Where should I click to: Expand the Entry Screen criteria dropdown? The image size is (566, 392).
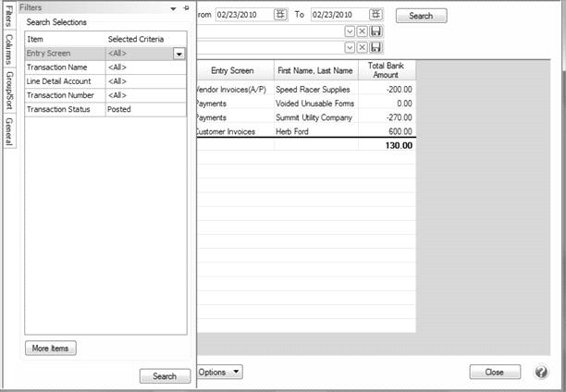pos(179,54)
